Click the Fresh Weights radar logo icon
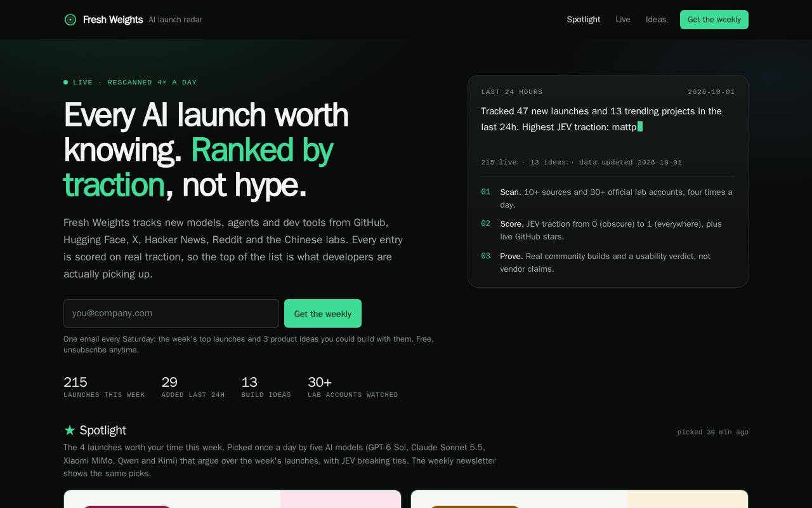The image size is (812, 508). point(70,20)
